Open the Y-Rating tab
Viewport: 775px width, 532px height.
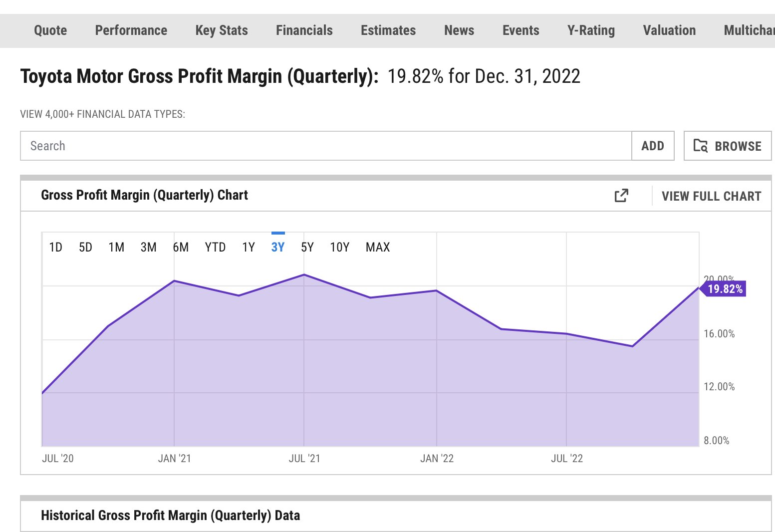(591, 30)
